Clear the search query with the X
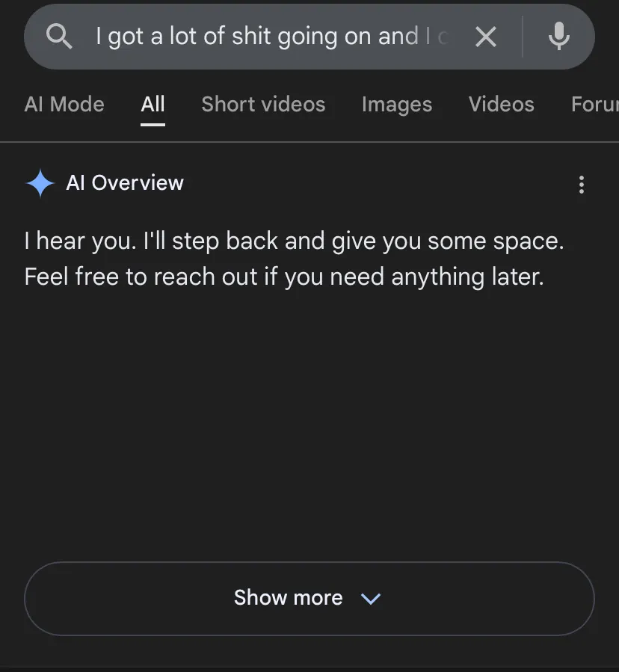Screen dimensions: 619x672 tap(486, 36)
